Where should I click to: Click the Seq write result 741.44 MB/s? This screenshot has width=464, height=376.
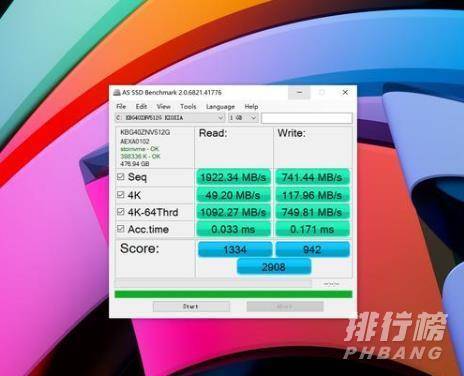312,177
